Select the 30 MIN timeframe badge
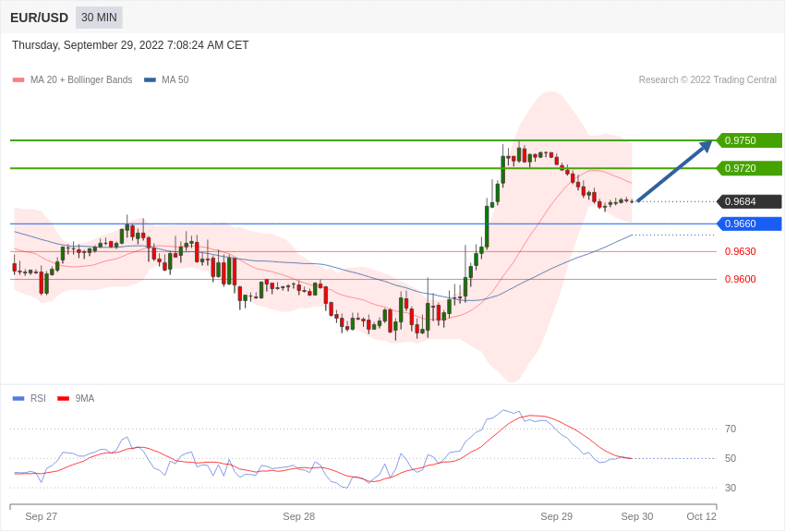Image resolution: width=785 pixels, height=532 pixels. pyautogui.click(x=99, y=18)
